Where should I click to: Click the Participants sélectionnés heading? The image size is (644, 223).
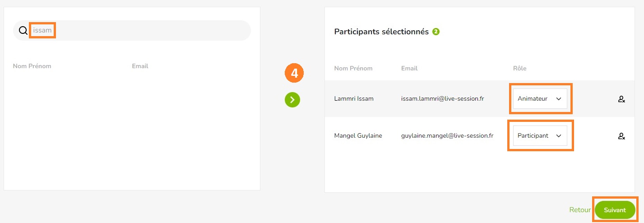381,32
